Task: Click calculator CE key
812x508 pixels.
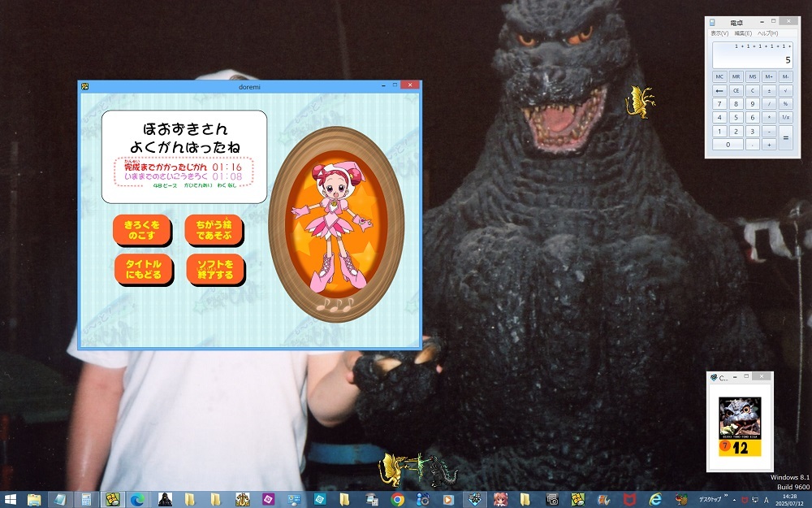Action: click(x=736, y=91)
